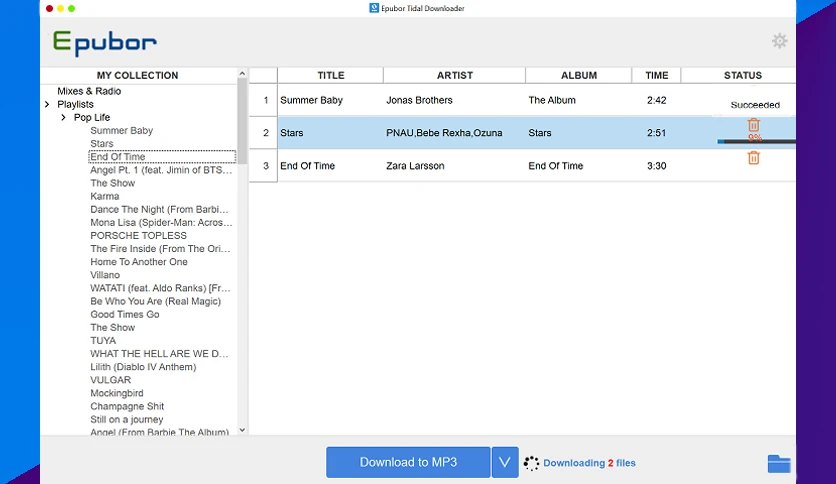Select TUYA in the collection
The width and height of the screenshot is (836, 484).
coord(103,341)
